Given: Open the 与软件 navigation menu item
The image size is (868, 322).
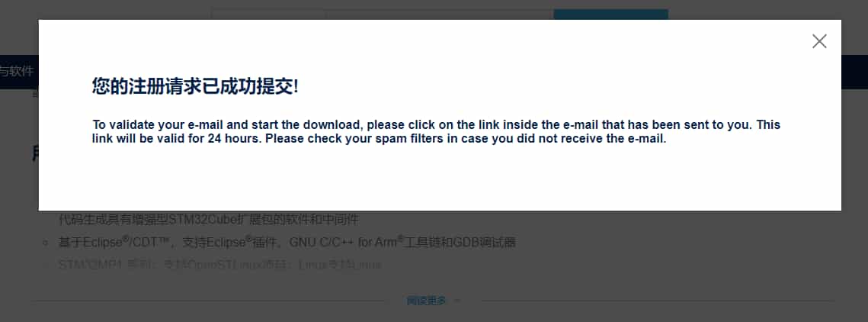Looking at the screenshot, I should coord(16,72).
